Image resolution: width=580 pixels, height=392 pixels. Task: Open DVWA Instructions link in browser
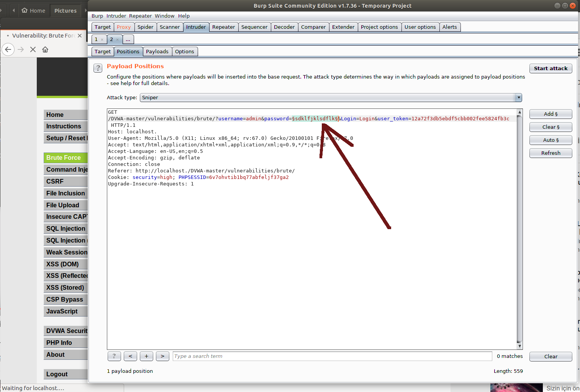66,126
